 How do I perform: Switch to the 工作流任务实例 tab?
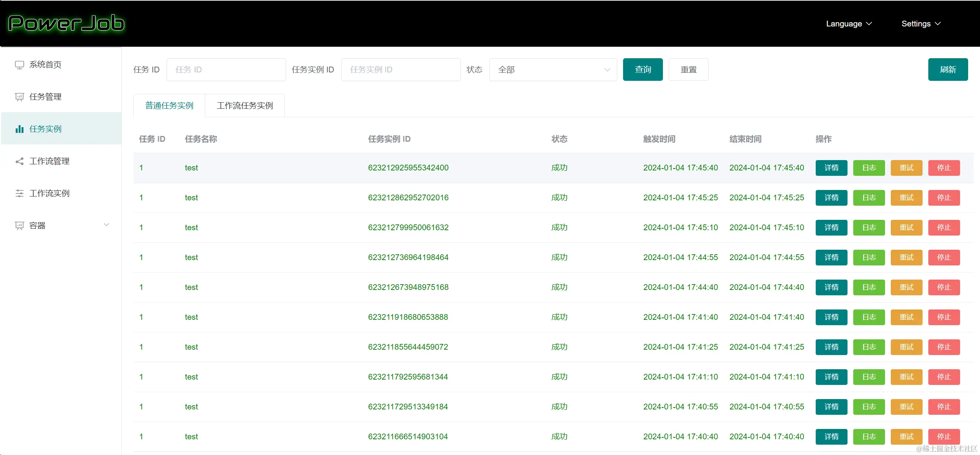(245, 106)
